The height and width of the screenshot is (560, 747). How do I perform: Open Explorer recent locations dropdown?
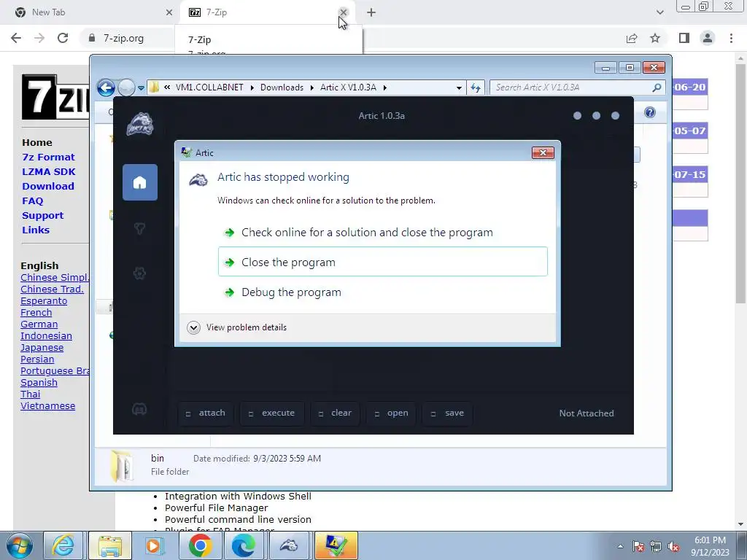(x=141, y=87)
